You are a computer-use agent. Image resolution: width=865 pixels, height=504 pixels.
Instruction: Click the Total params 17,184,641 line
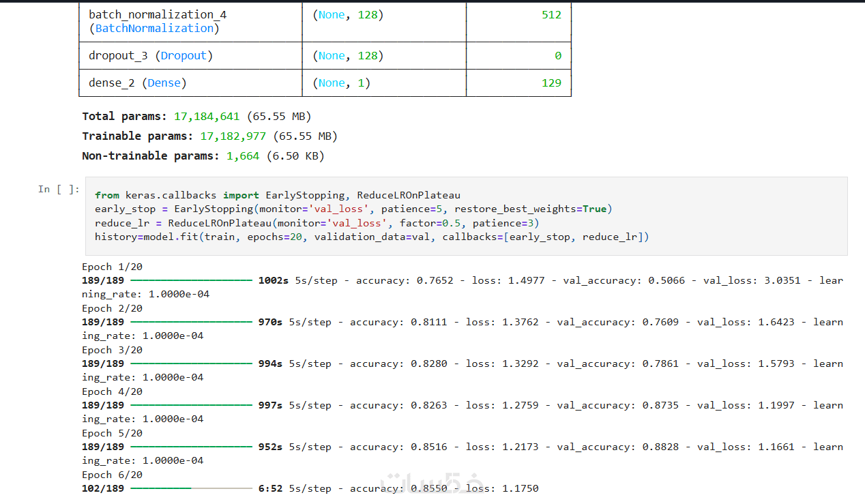tap(196, 117)
